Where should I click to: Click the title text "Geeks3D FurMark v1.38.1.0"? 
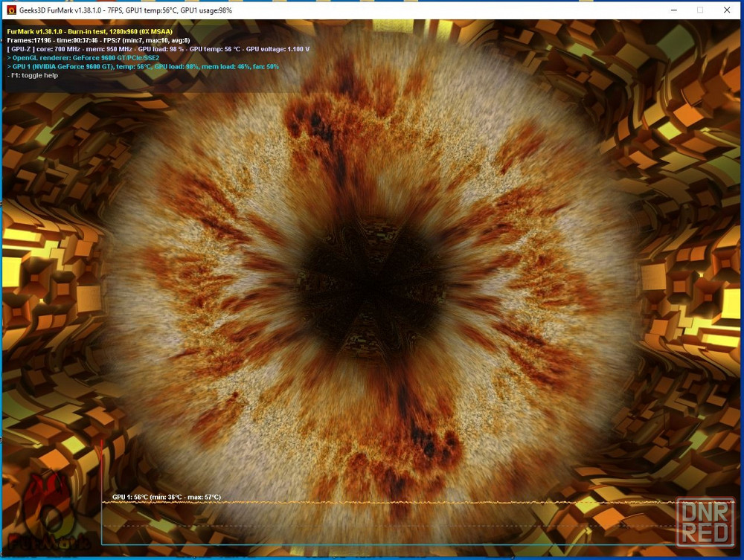pos(60,10)
